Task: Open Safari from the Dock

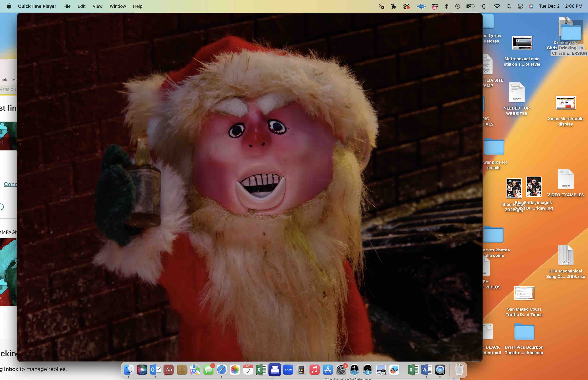Action: pos(222,370)
